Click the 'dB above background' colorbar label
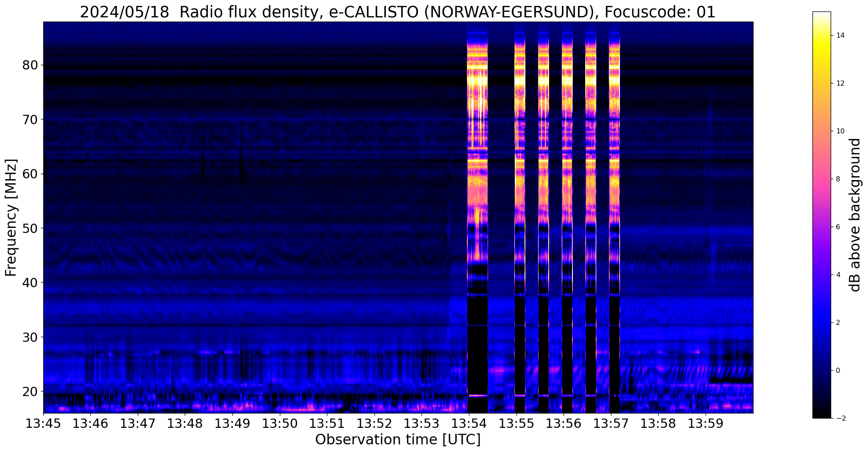868x452 pixels. coord(855,215)
